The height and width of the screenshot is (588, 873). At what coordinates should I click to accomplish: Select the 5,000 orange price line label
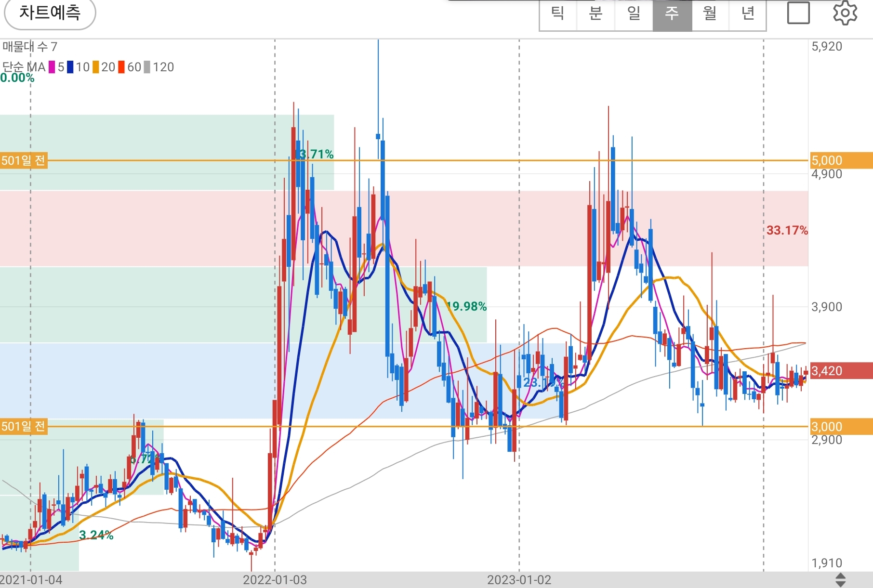tap(841, 161)
